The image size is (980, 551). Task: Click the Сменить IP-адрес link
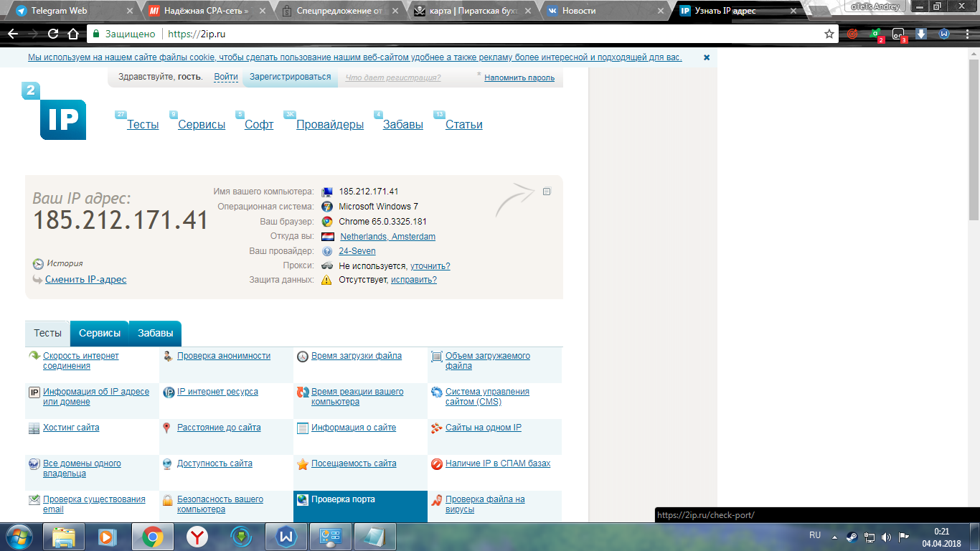(85, 280)
